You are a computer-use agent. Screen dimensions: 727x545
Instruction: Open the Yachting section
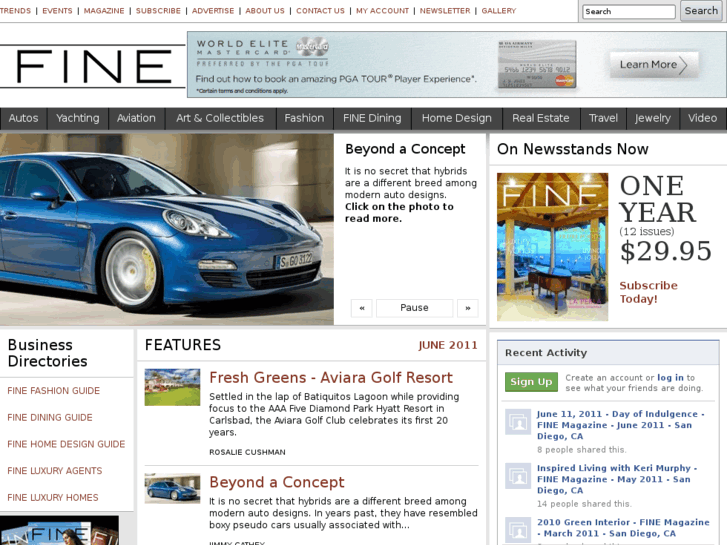click(x=77, y=118)
